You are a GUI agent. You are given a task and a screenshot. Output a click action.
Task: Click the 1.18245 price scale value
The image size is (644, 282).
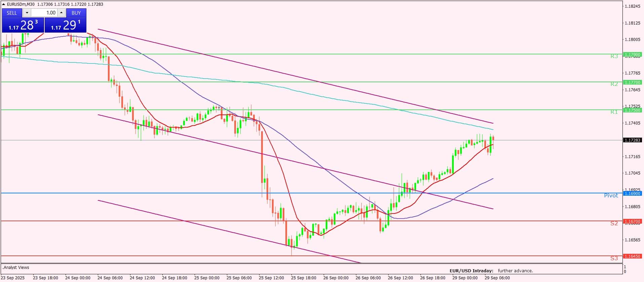tap(632, 6)
